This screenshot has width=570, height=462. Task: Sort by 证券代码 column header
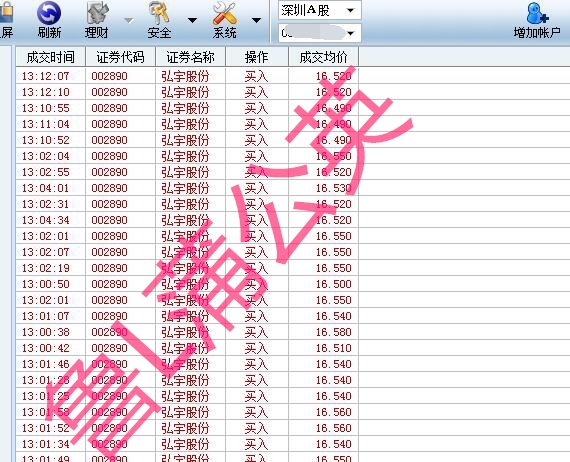tap(120, 57)
